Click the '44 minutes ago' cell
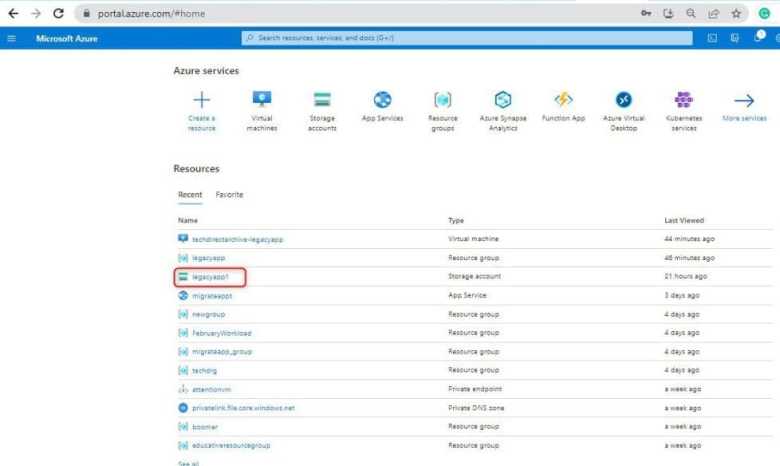 coord(689,239)
